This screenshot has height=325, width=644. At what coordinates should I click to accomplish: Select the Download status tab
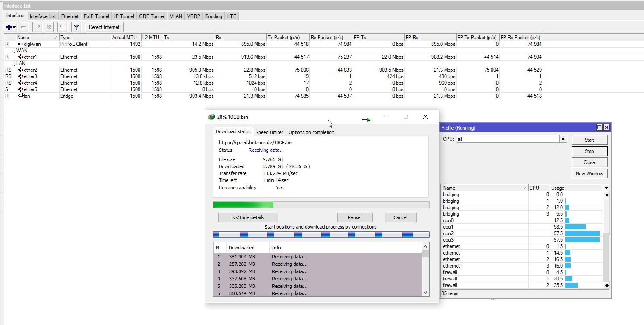[x=233, y=131]
